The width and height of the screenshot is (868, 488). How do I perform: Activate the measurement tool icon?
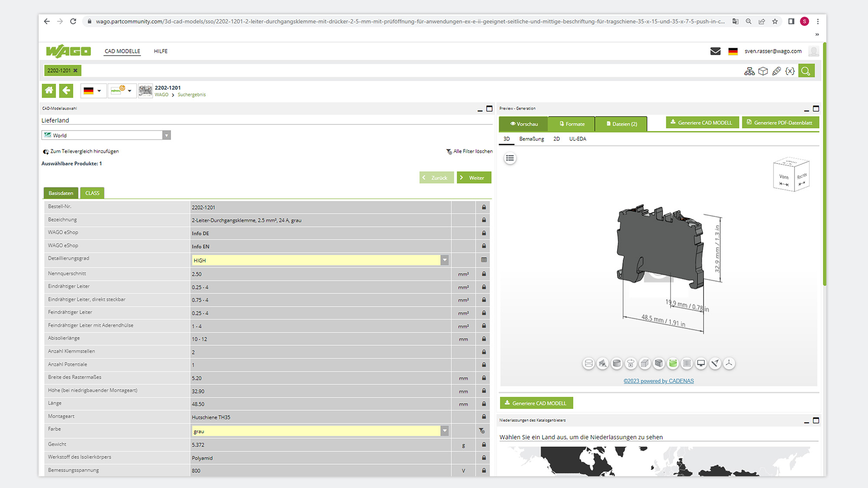(x=715, y=364)
